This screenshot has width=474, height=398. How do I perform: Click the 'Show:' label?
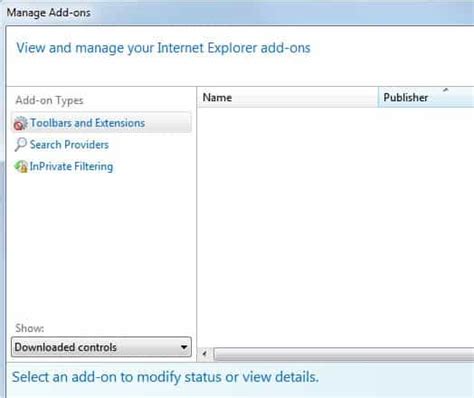coord(30,328)
